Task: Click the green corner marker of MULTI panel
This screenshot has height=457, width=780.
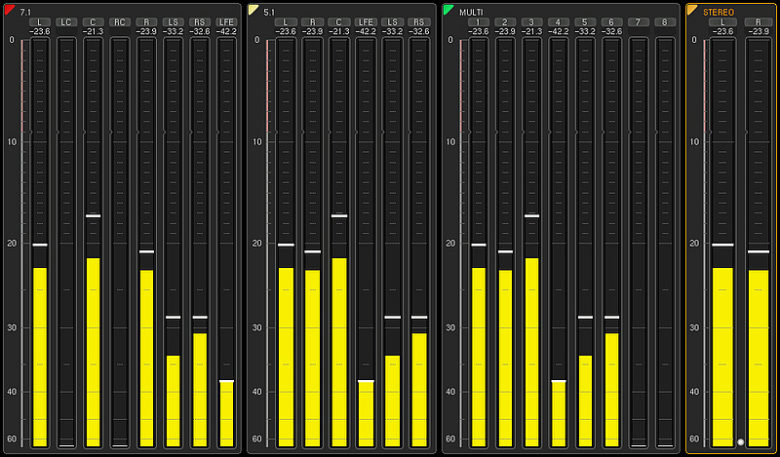Action: pos(449,10)
